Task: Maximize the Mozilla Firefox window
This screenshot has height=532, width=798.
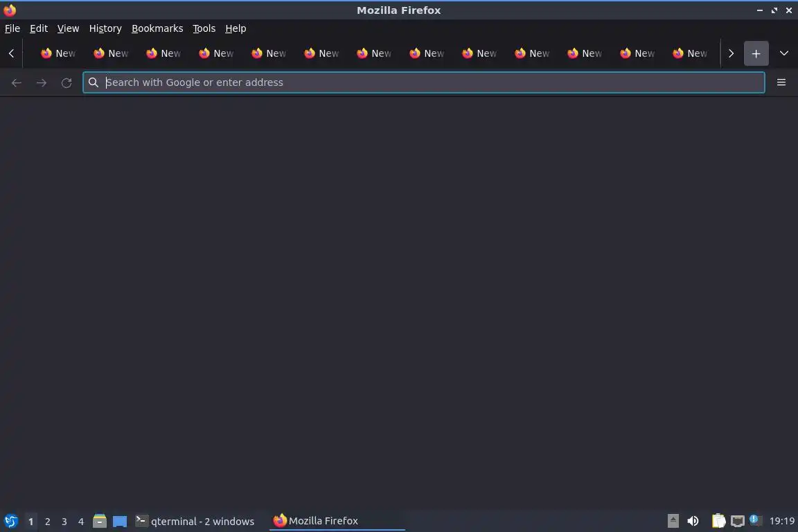Action: point(774,10)
